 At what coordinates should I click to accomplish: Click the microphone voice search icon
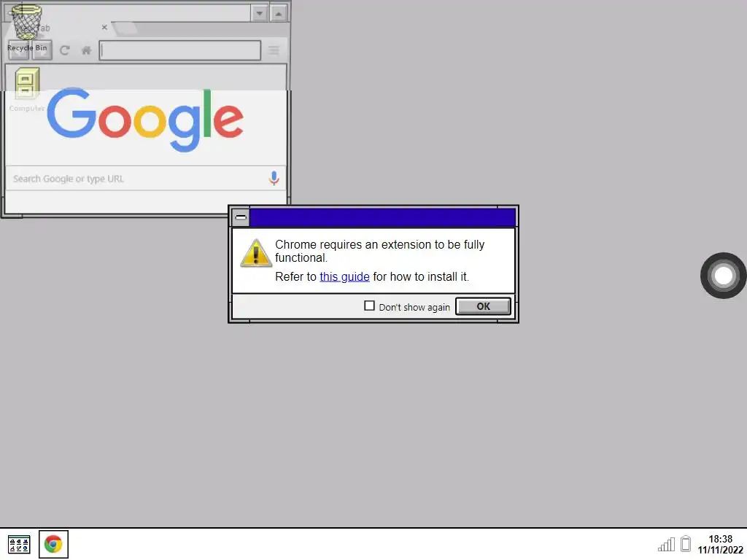(x=274, y=178)
